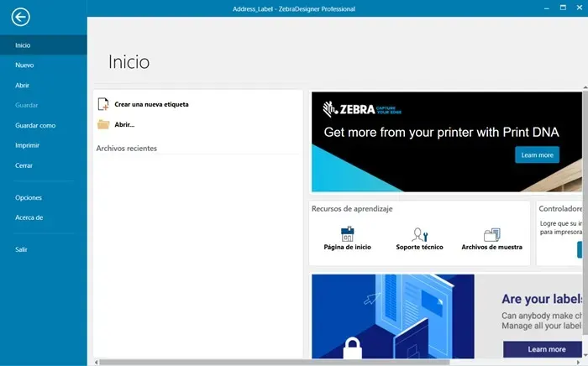Click the scroll down arrow at right
This screenshot has height=366, width=588.
tap(585, 355)
